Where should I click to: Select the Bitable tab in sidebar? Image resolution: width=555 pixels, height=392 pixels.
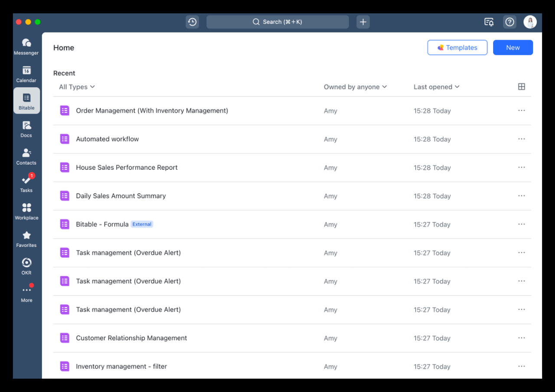(26, 101)
